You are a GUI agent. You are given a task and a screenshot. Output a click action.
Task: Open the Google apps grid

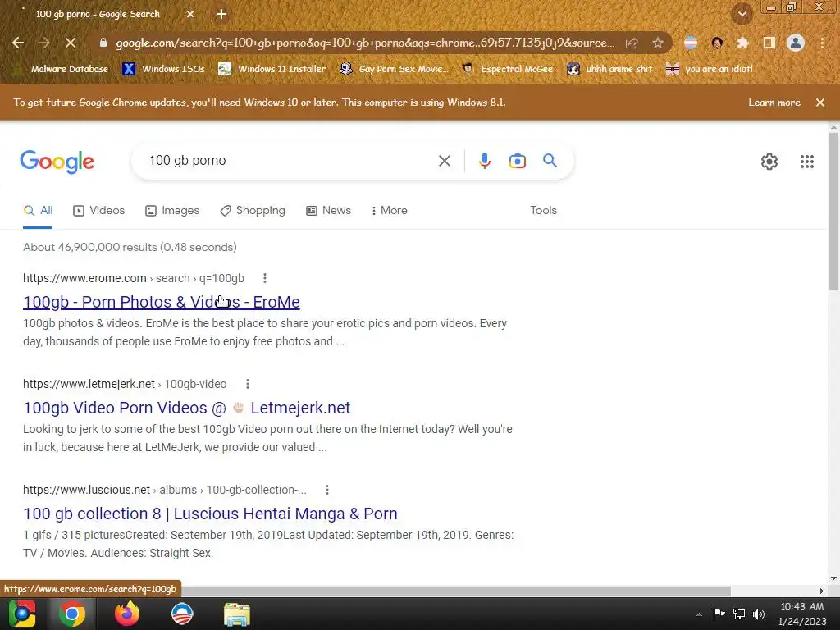pos(807,162)
